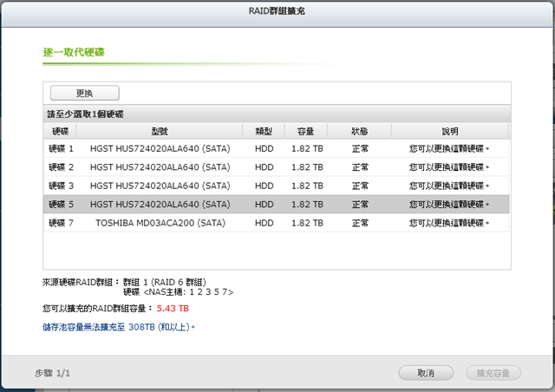Click 1.82 TB capacity in 硬碟 5 row

coord(307,205)
